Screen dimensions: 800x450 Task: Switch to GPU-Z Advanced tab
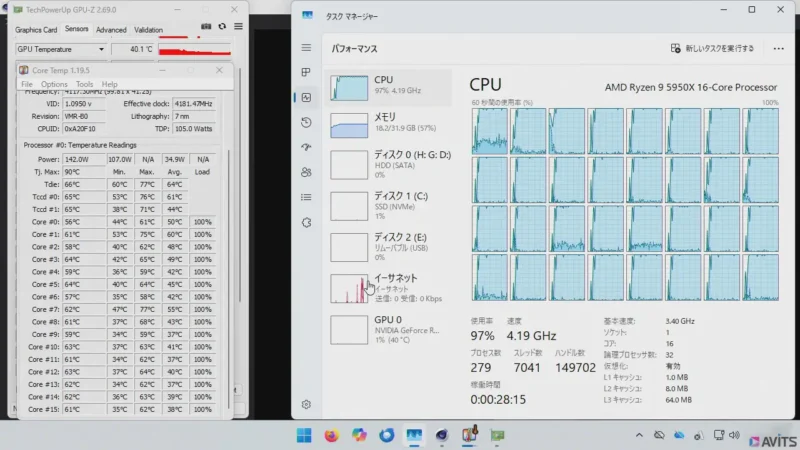(x=111, y=30)
